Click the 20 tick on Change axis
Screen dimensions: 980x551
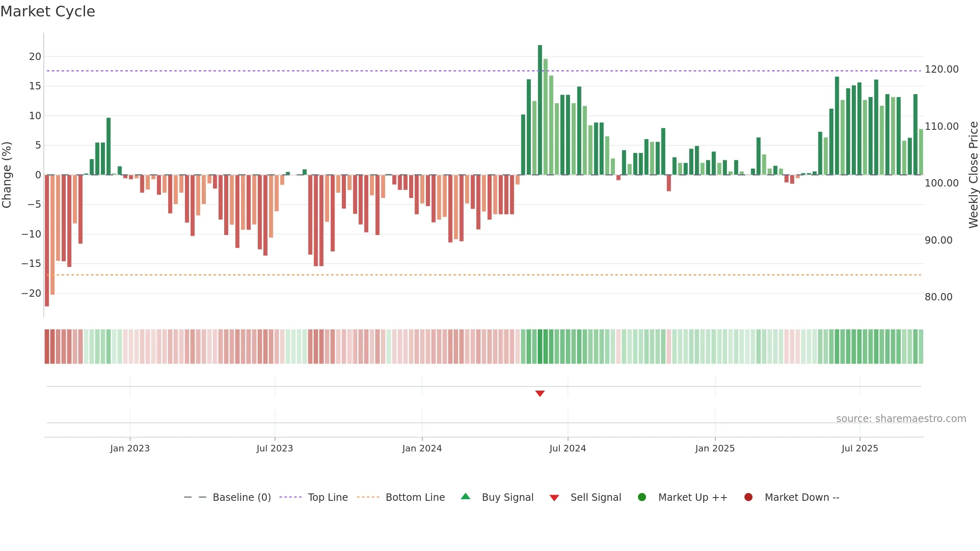35,57
